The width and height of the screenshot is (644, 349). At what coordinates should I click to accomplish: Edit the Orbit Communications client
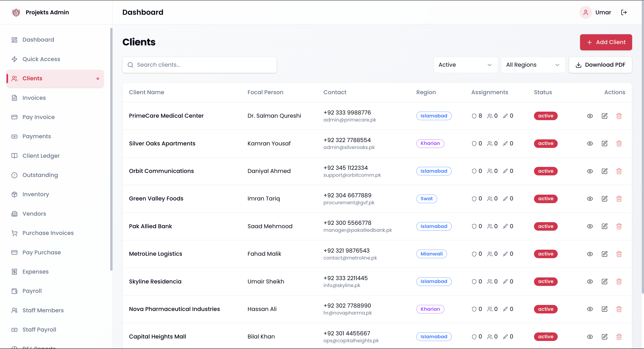[604, 171]
